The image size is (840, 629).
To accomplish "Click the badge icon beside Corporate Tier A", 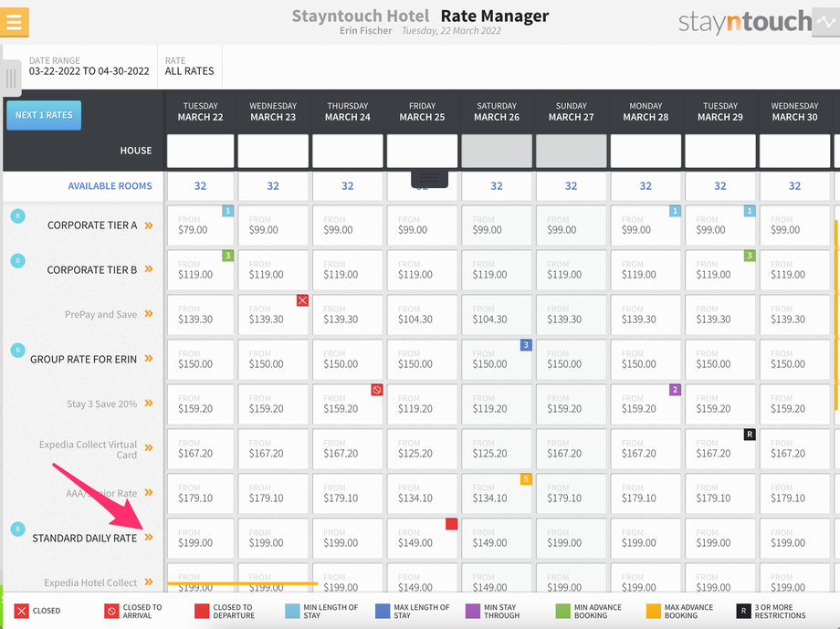I will pyautogui.click(x=17, y=216).
